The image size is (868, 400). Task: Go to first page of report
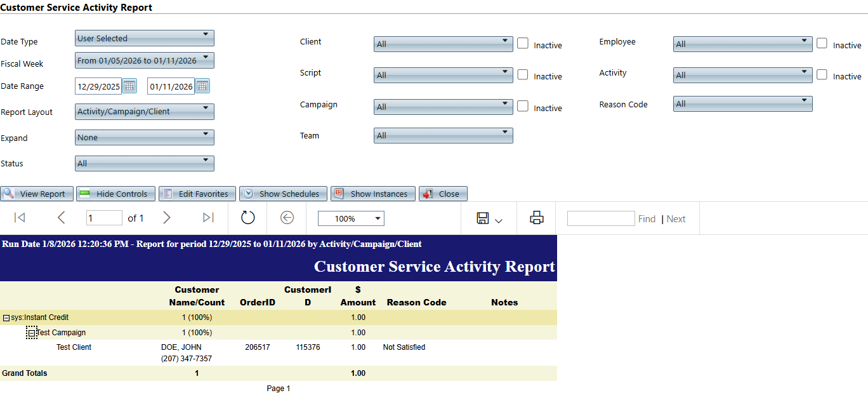point(20,218)
